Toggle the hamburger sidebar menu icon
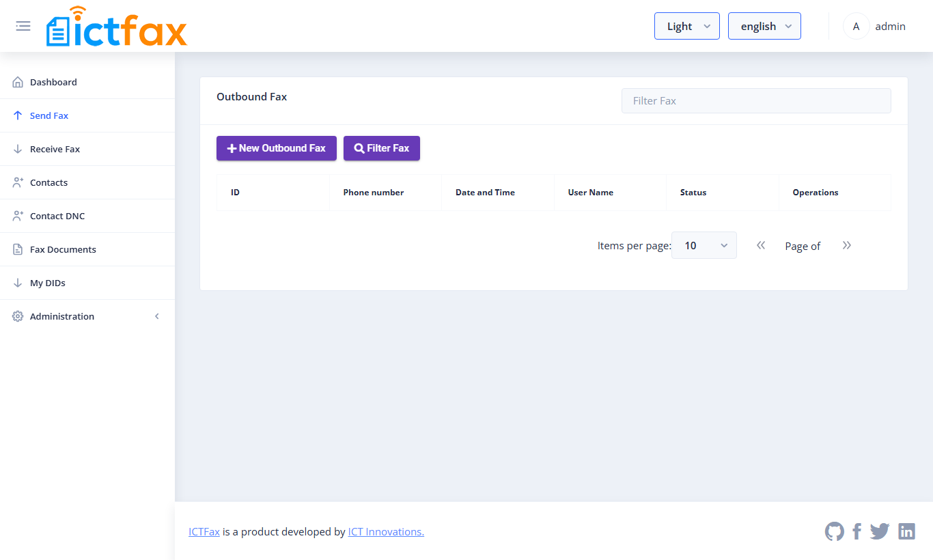This screenshot has width=933, height=560. (23, 26)
